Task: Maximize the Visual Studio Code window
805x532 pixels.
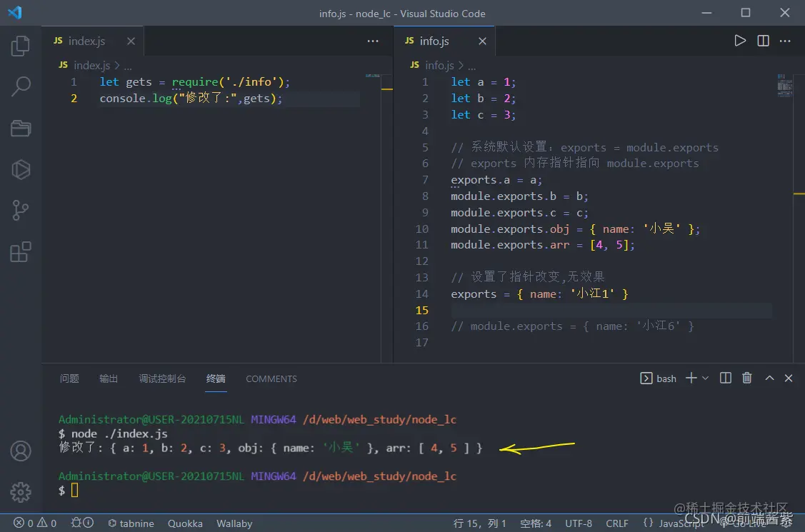Action: (x=746, y=13)
